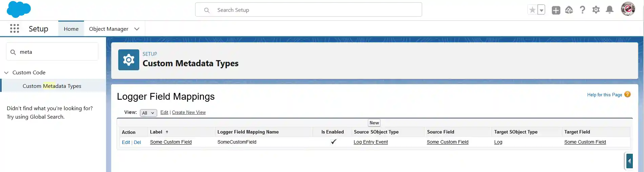The image size is (644, 172).
Task: Select Custom Metadata Types in sidebar
Action: (x=52, y=86)
